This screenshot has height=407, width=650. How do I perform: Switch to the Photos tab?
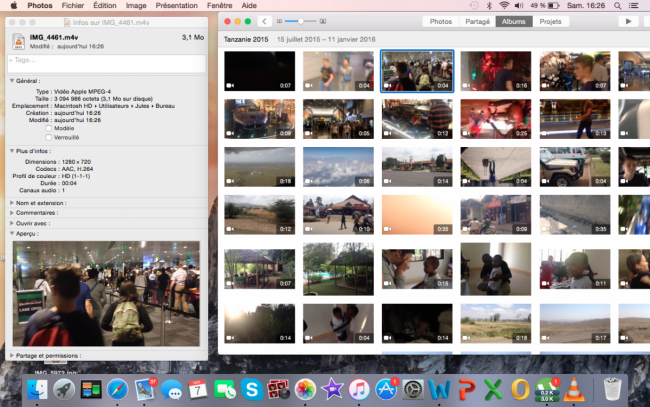441,21
